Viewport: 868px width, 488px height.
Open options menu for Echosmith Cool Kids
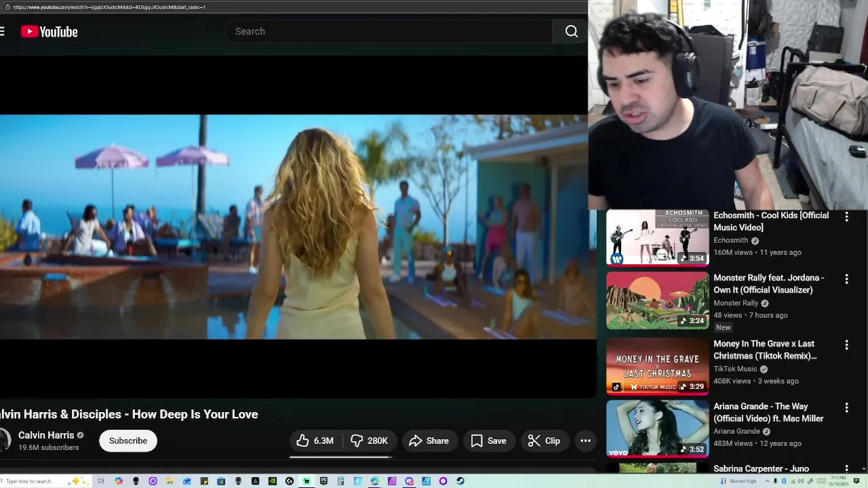[x=846, y=217]
